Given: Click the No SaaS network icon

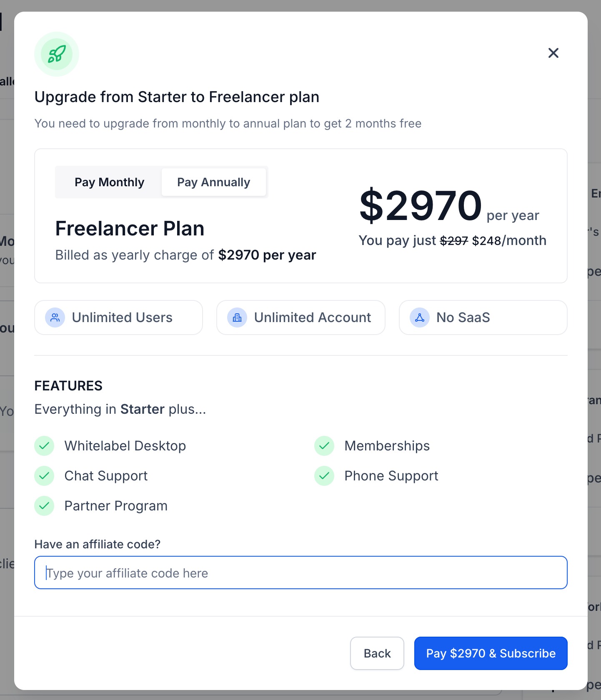Looking at the screenshot, I should [420, 317].
